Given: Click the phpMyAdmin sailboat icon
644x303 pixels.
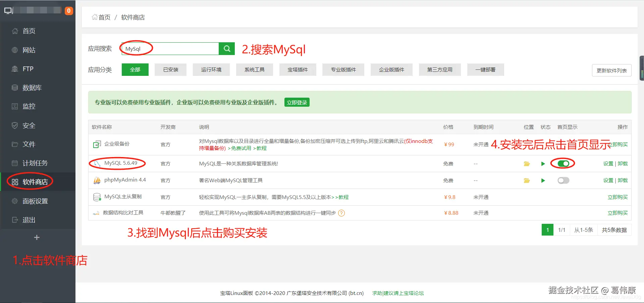Looking at the screenshot, I should point(97,181).
